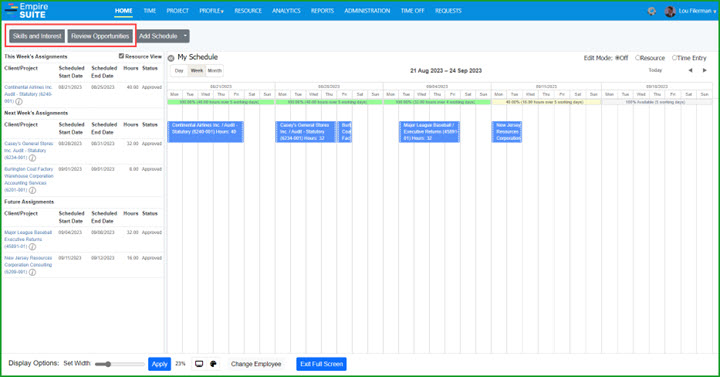Select New Jersey Resources block in the schedule
This screenshot has width=720, height=377.
507,132
